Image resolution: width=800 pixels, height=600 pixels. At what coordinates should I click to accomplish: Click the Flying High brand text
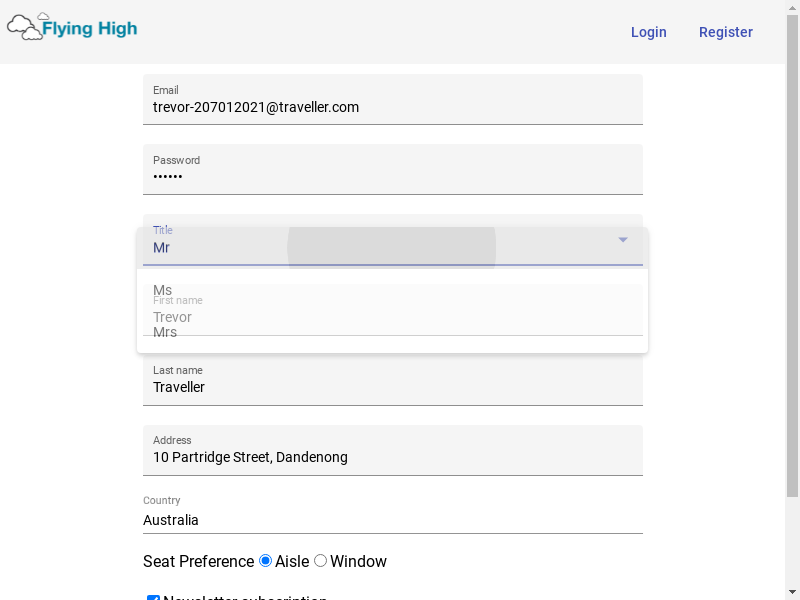tap(90, 29)
